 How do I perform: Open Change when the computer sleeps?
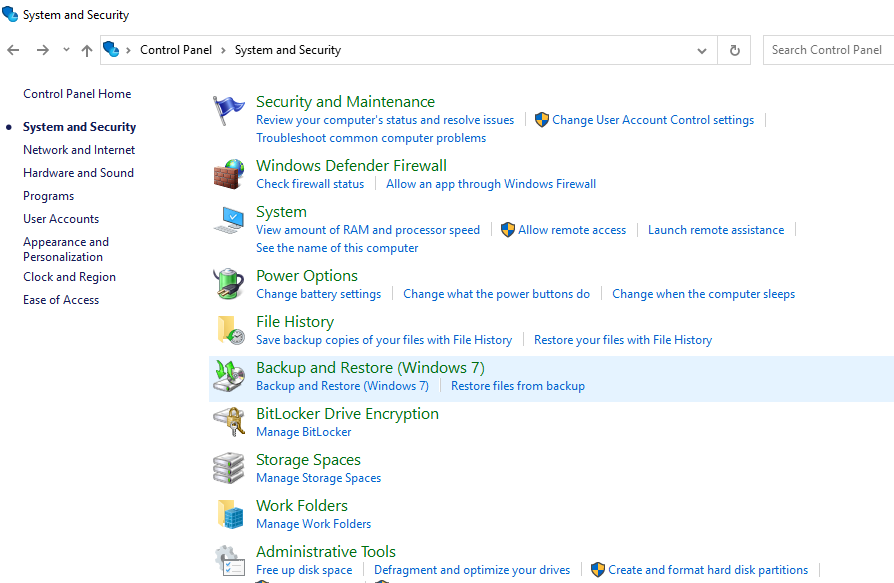[703, 293]
